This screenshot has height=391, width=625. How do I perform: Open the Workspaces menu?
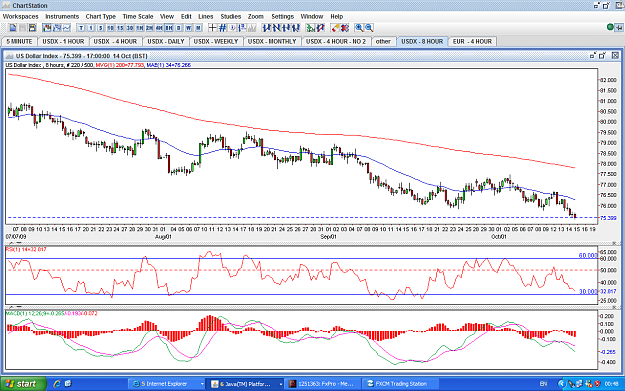click(x=20, y=16)
